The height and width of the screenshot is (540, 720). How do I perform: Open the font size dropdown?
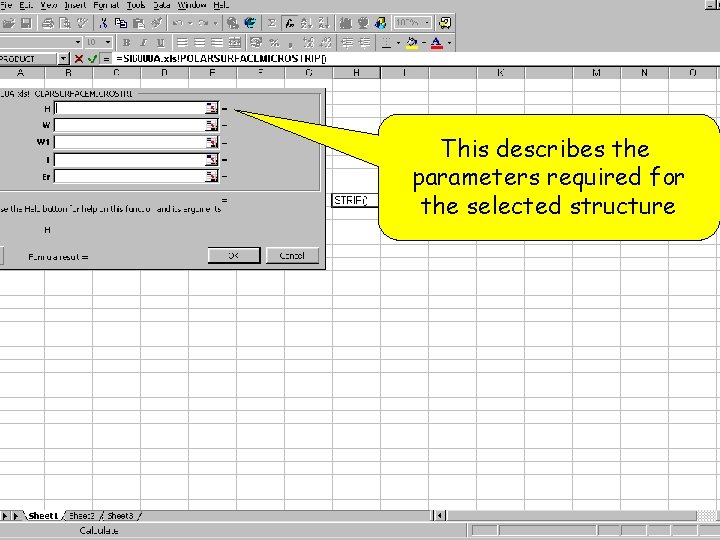tap(108, 43)
